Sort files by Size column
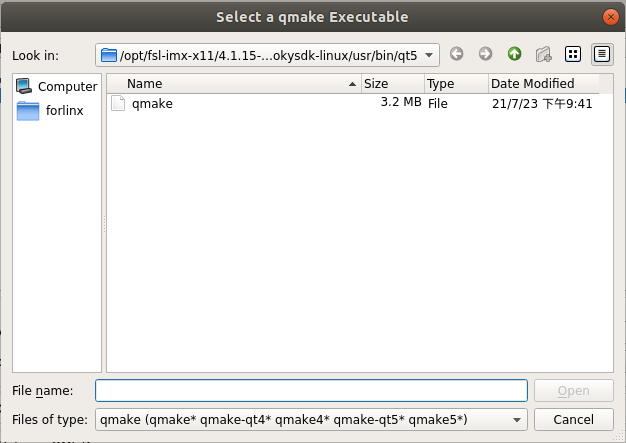 [391, 84]
